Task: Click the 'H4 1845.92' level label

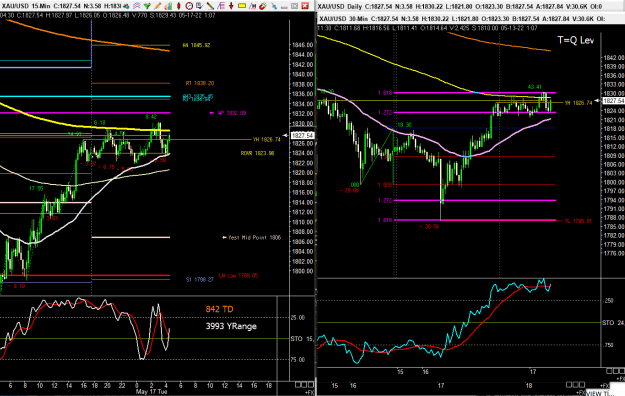Action: click(x=197, y=45)
